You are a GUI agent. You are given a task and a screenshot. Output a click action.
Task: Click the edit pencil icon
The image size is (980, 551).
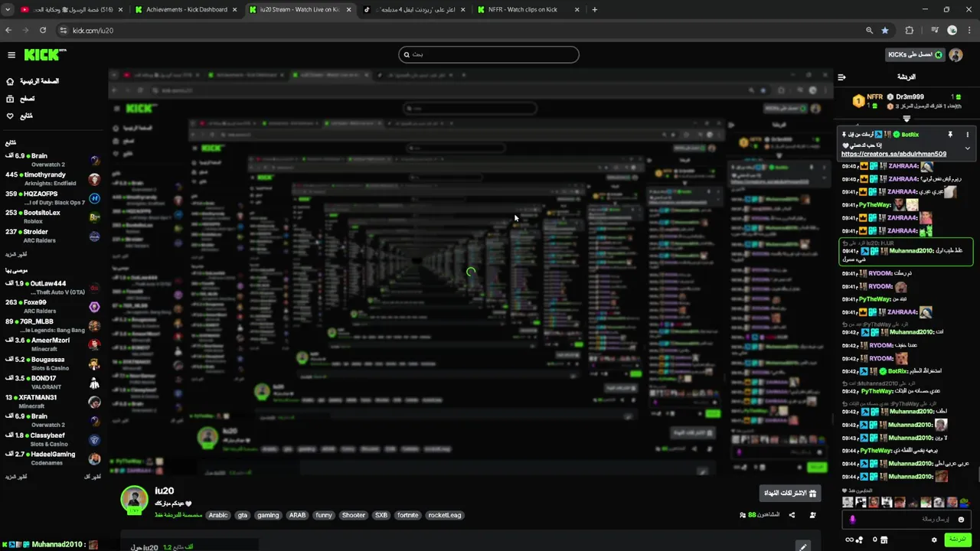[x=802, y=546]
